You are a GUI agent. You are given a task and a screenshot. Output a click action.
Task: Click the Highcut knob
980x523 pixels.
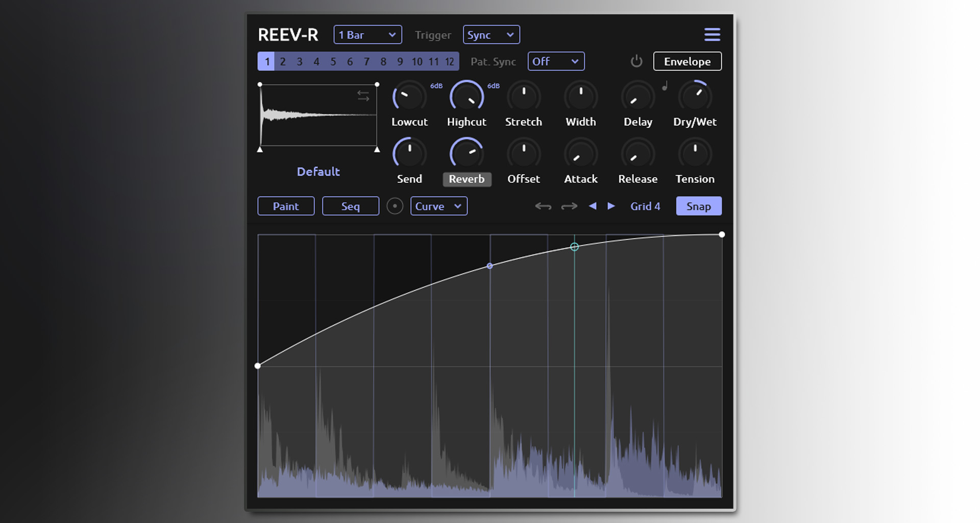(x=467, y=97)
